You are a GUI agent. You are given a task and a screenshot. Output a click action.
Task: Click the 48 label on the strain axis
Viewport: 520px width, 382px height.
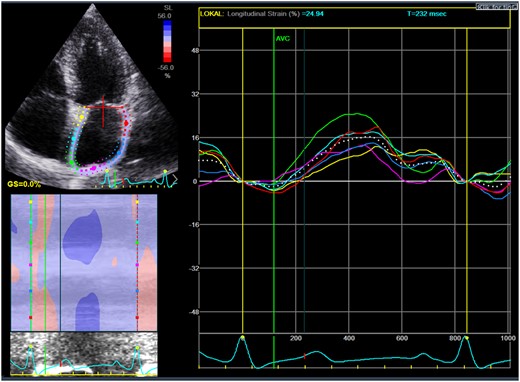click(x=194, y=50)
